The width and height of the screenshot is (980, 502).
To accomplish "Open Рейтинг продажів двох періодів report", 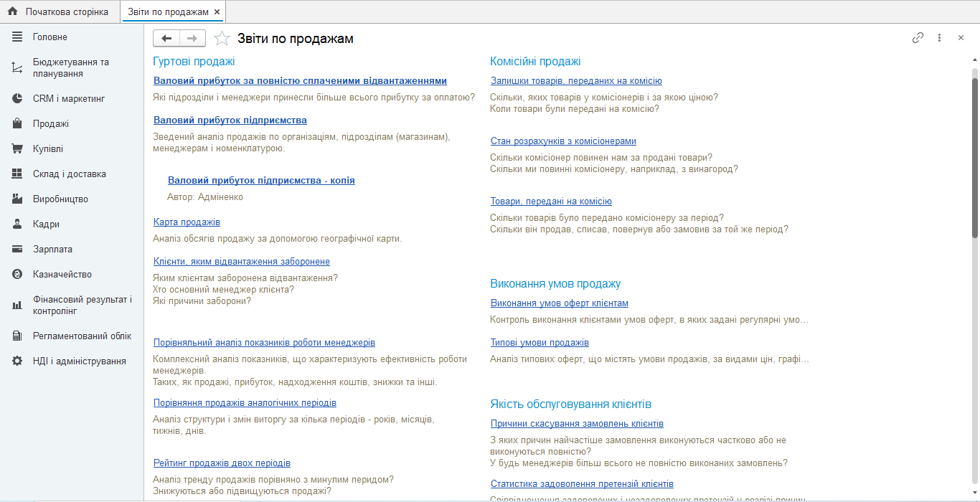I will [222, 463].
